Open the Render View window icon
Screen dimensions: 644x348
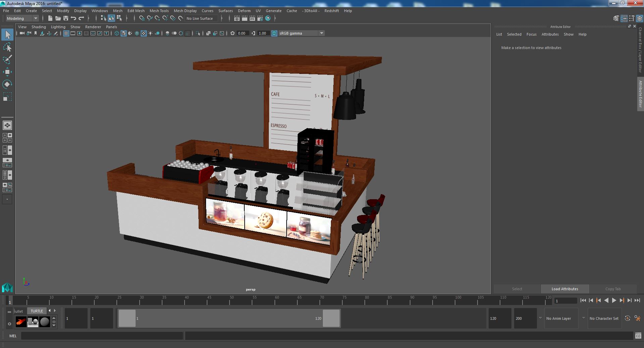(237, 18)
